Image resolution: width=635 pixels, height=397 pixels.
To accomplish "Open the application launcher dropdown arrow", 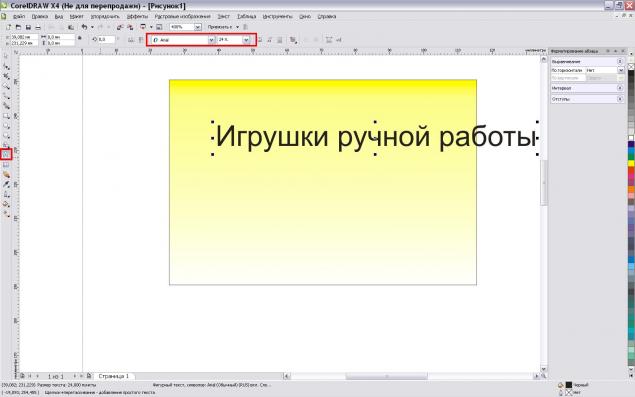I will pyautogui.click(x=151, y=27).
